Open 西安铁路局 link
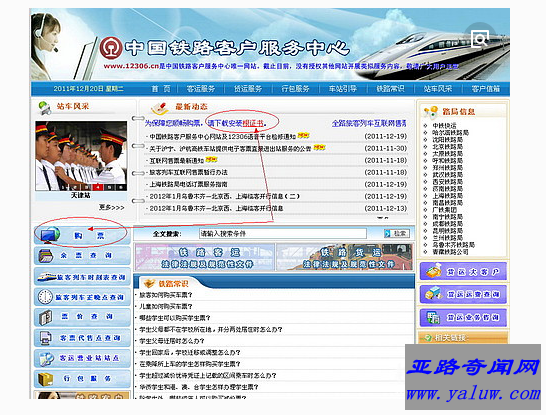Screen dimensions: 546x415 (447, 182)
